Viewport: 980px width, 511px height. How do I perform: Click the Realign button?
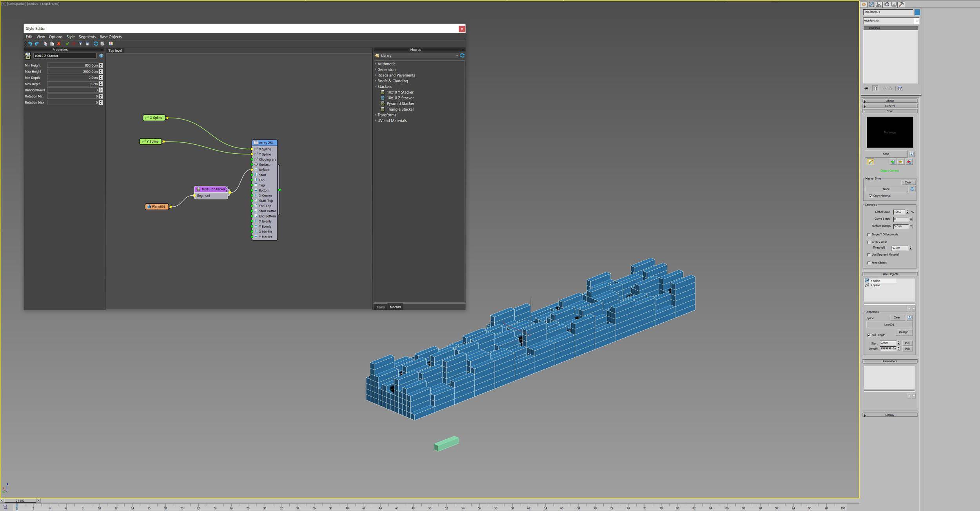[x=903, y=332]
